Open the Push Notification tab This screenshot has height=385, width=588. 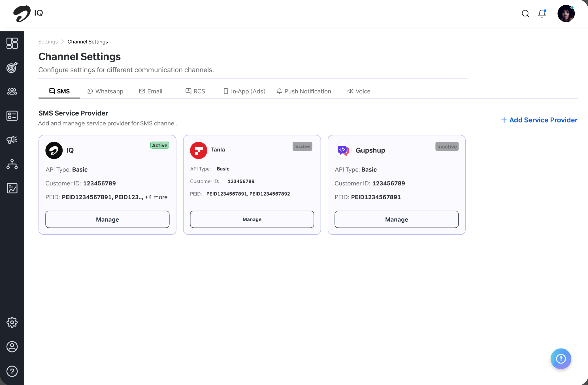[304, 91]
